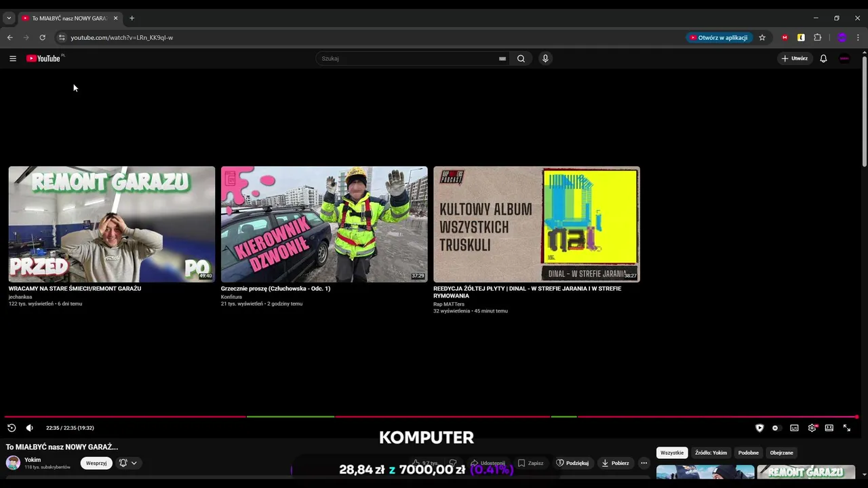
Task: Save the video using Zapisz
Action: pyautogui.click(x=530, y=463)
